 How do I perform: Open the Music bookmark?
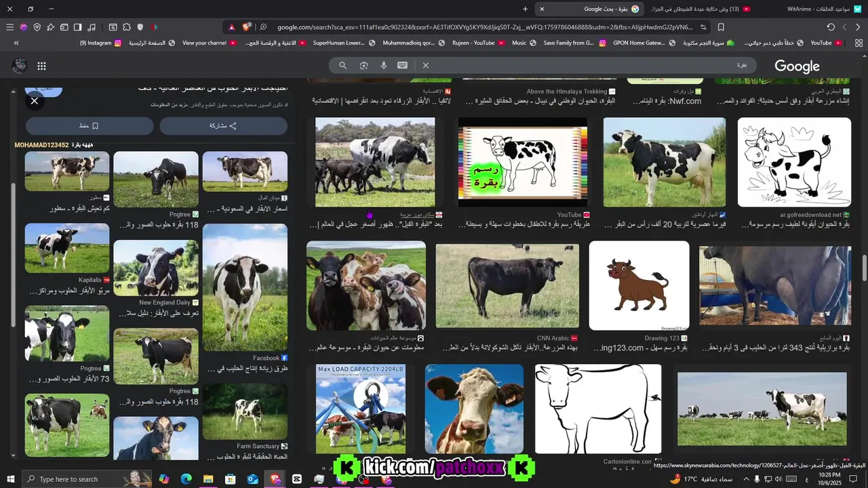[x=524, y=43]
